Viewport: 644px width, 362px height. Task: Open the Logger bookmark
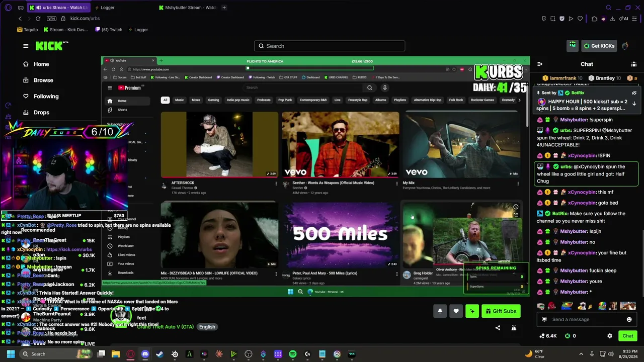[137, 30]
